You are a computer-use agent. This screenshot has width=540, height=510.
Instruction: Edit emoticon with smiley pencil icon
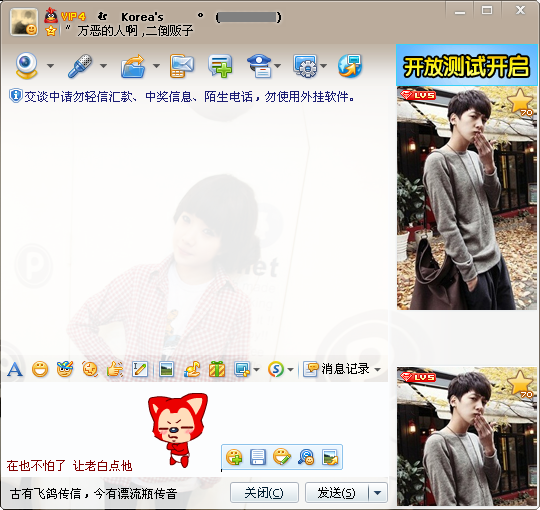(282, 457)
